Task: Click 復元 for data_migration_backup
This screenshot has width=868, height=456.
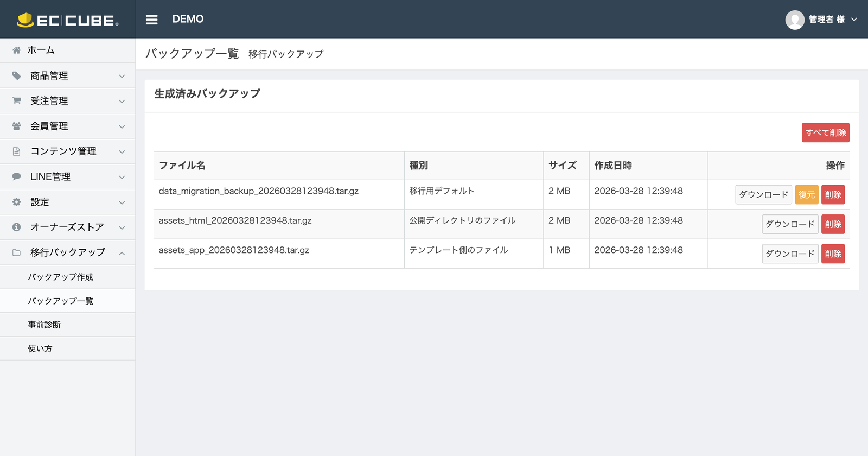Action: pos(807,195)
